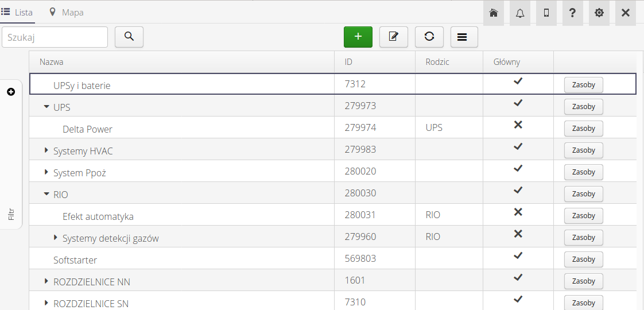Image resolution: width=644 pixels, height=310 pixels.
Task: Click Główny cross mark for Delta Power
Action: point(518,125)
